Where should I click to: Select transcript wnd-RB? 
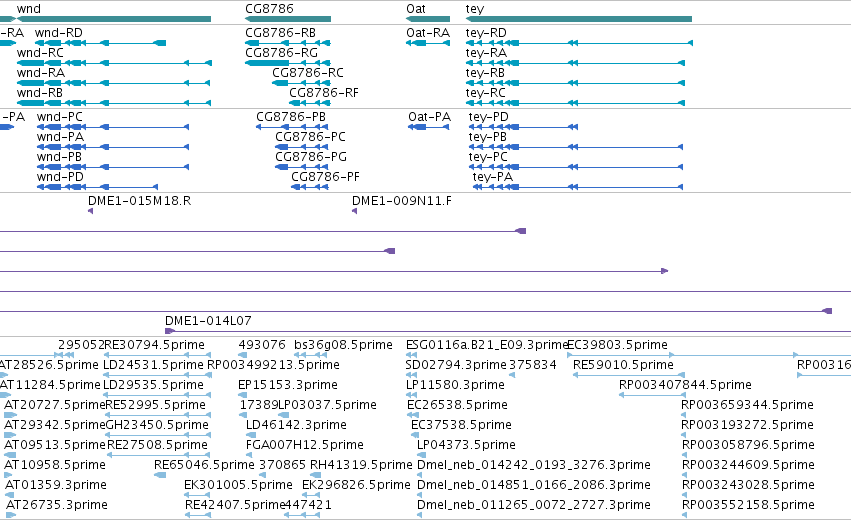(x=40, y=93)
